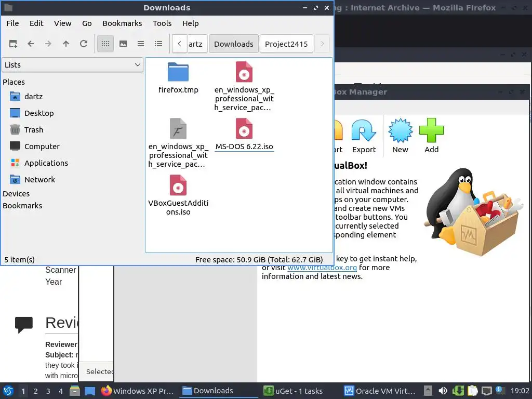
Task: Go back to previous folder
Action: [x=31, y=44]
